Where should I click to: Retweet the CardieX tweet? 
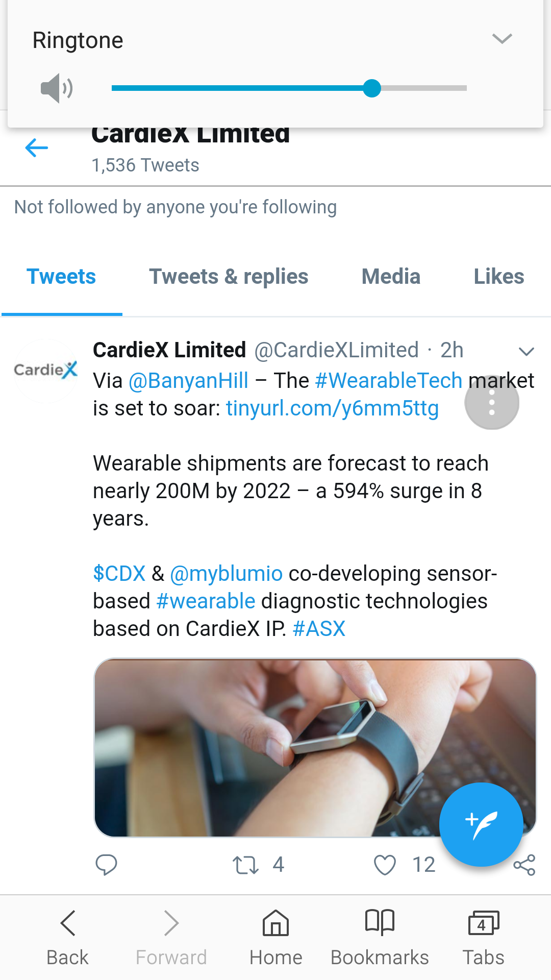[245, 865]
